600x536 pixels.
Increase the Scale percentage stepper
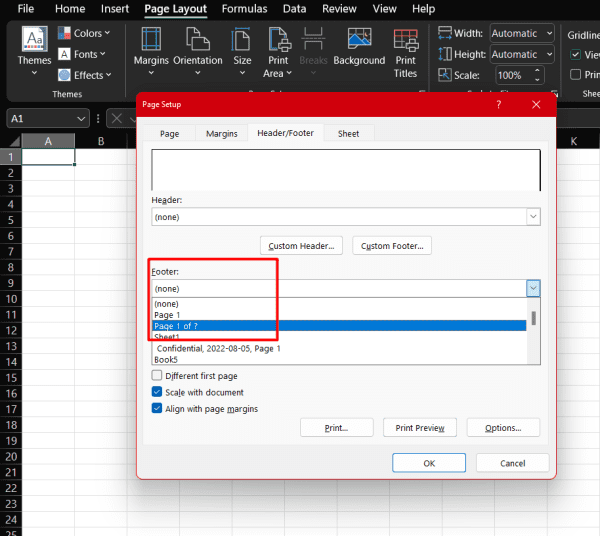pos(537,71)
